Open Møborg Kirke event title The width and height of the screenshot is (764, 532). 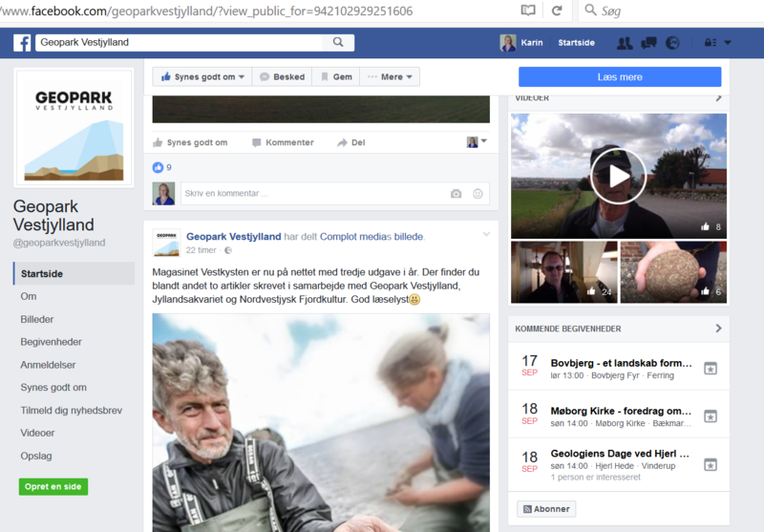pyautogui.click(x=622, y=411)
